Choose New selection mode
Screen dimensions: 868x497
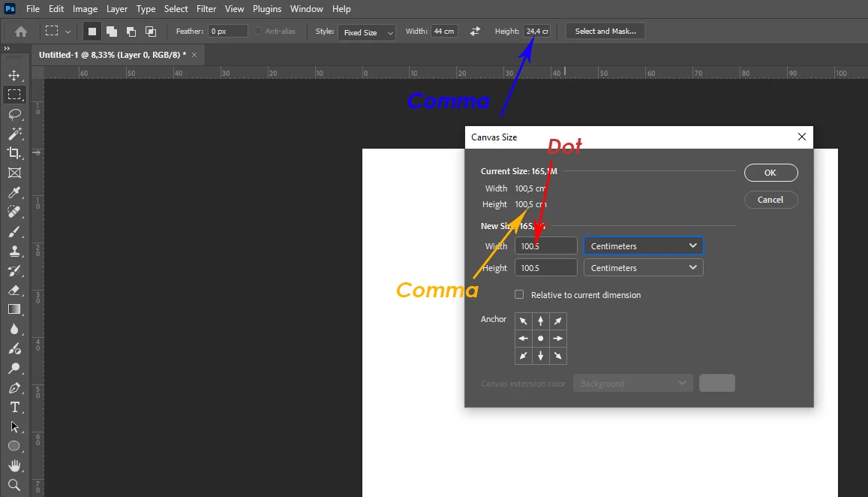coord(92,32)
